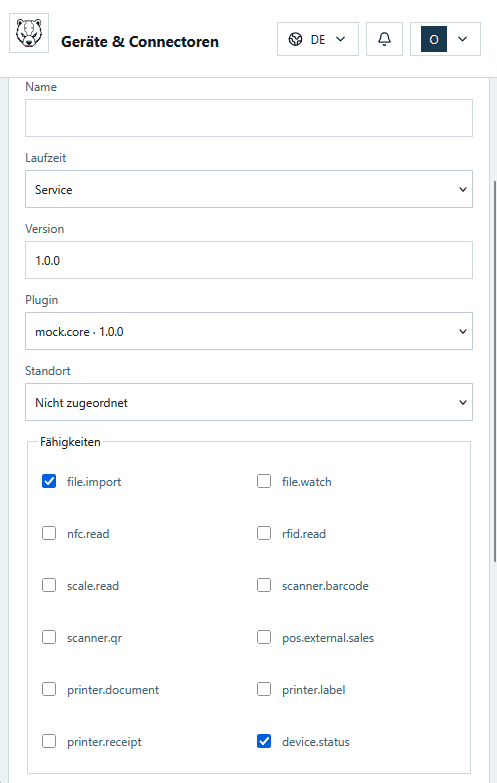Open the DE language dropdown

coord(318,39)
